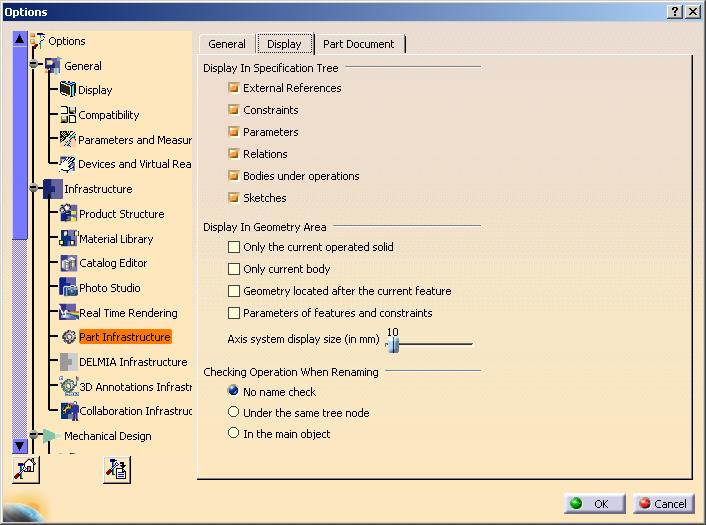
Task: Open Material Library settings
Action: click(116, 239)
